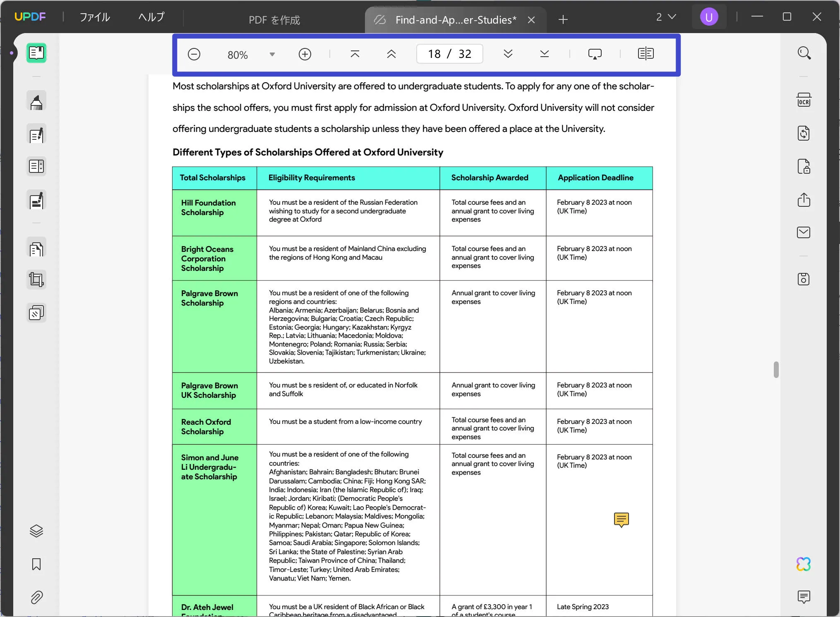This screenshot has height=617, width=840.
Task: Zoom in with the plus button
Action: [x=305, y=54]
